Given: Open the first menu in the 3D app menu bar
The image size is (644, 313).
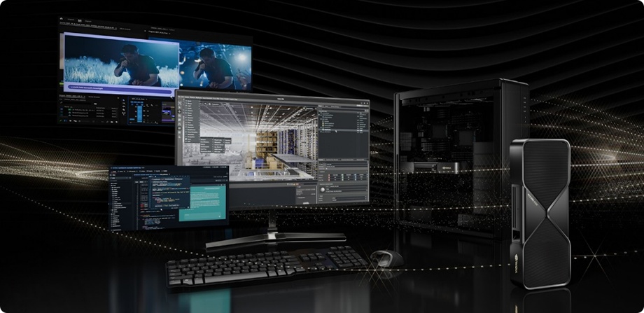Looking at the screenshot, I should coord(181,97).
